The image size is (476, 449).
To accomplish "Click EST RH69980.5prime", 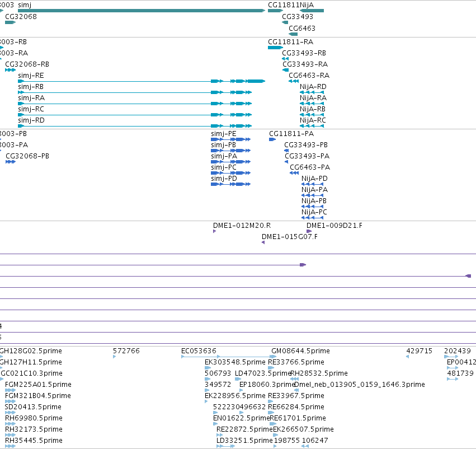I will pos(10,424).
